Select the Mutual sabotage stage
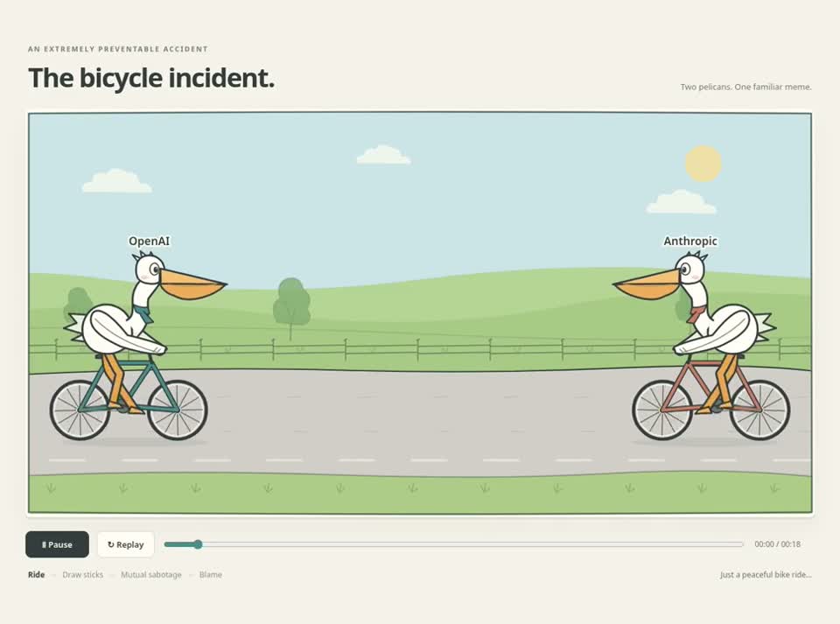This screenshot has height=624, width=840. click(x=151, y=574)
